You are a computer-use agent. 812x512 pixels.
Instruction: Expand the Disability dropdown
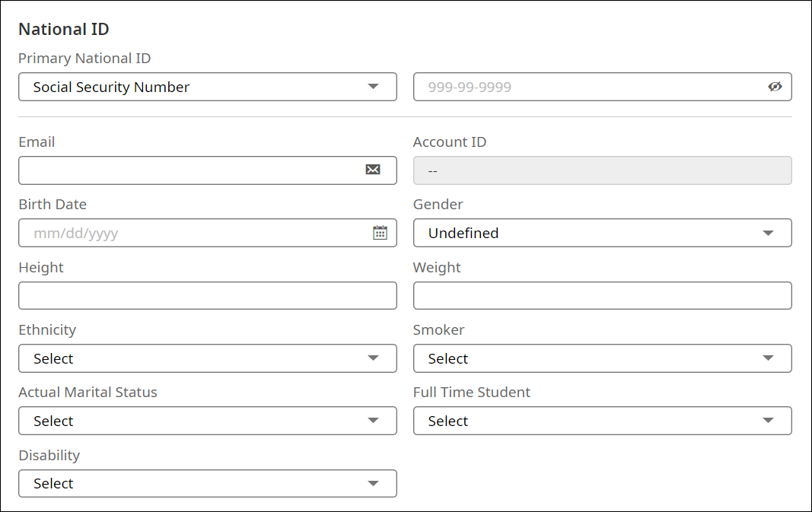207,483
